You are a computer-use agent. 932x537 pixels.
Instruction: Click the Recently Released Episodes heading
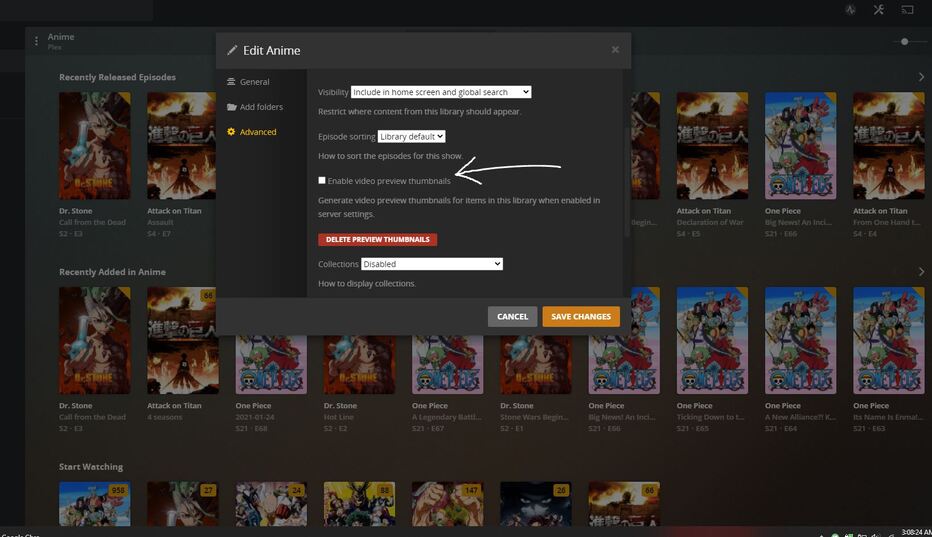pyautogui.click(x=117, y=77)
